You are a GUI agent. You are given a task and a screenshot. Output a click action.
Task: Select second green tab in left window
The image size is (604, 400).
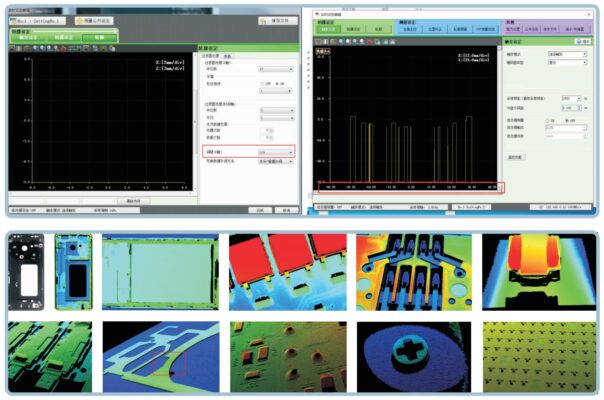pyautogui.click(x=64, y=37)
